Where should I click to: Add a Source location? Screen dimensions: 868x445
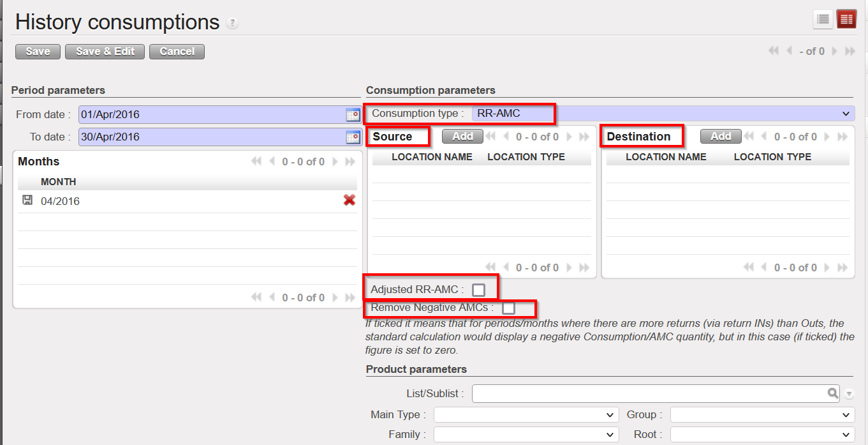coord(462,137)
